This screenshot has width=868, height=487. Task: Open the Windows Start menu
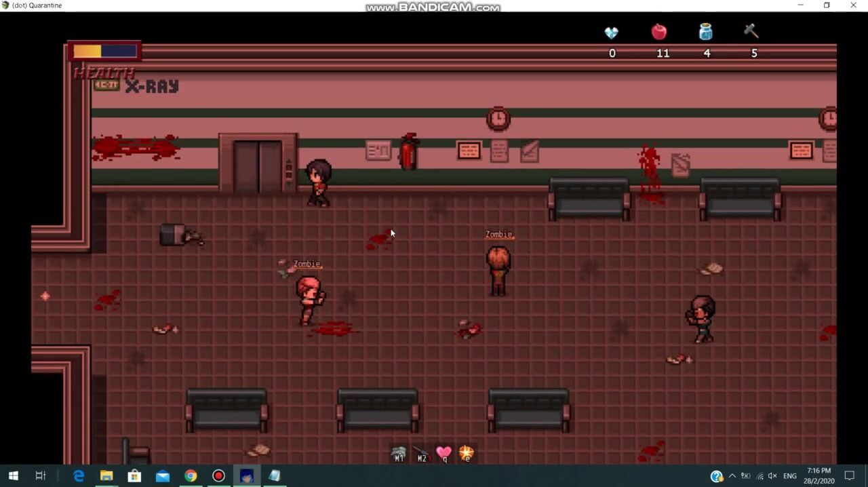tap(13, 476)
